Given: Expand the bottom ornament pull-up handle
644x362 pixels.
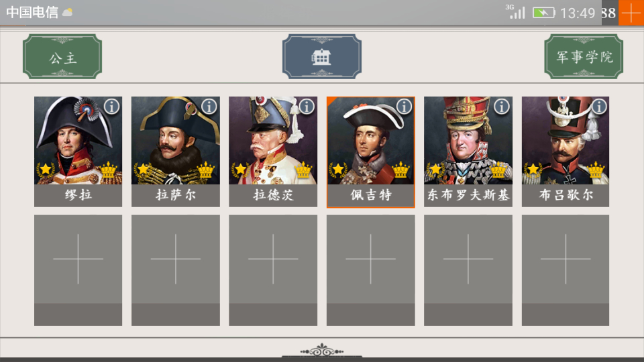Looking at the screenshot, I should click(322, 351).
